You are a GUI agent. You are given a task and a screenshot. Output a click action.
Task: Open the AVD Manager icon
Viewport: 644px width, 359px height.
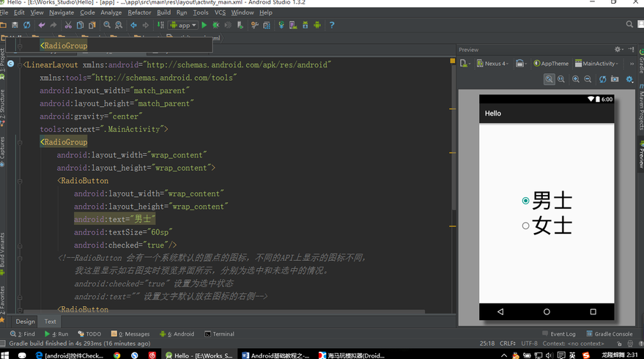(293, 25)
